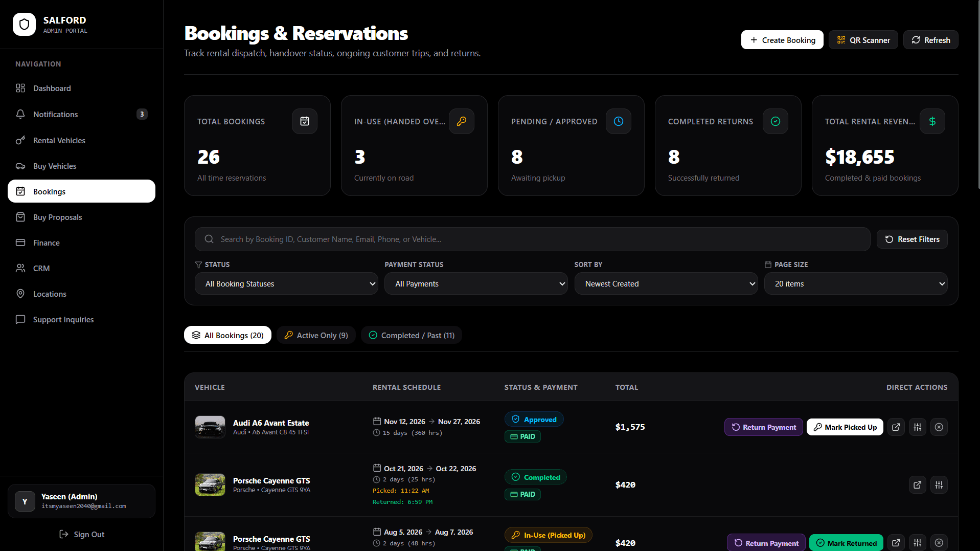Open the Sort By Newest Created dropdown
Image resolution: width=980 pixels, height=551 pixels.
pyautogui.click(x=666, y=283)
